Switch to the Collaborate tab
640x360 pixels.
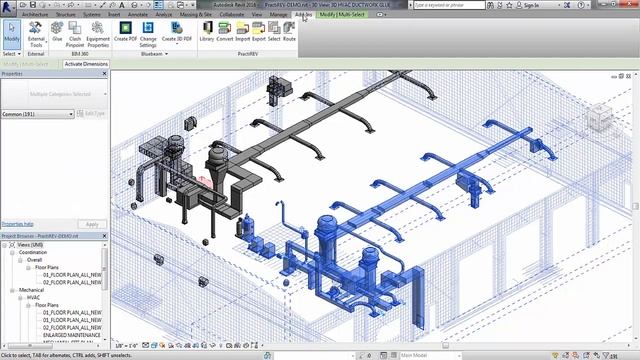pyautogui.click(x=232, y=14)
